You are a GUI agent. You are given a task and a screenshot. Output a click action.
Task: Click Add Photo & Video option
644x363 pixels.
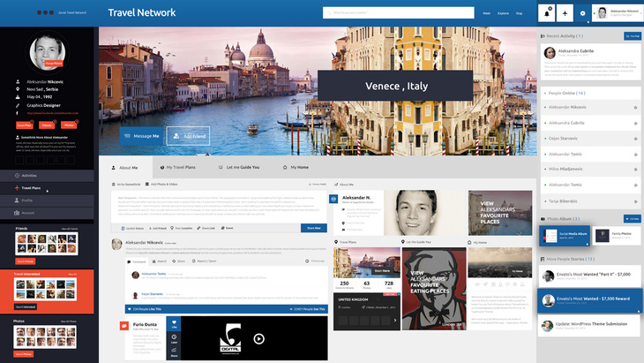point(161,185)
